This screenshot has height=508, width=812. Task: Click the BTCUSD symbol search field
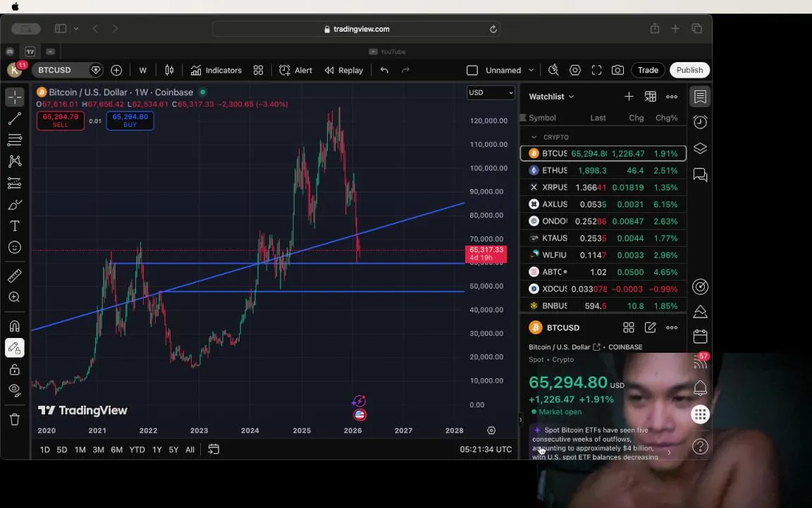point(68,70)
